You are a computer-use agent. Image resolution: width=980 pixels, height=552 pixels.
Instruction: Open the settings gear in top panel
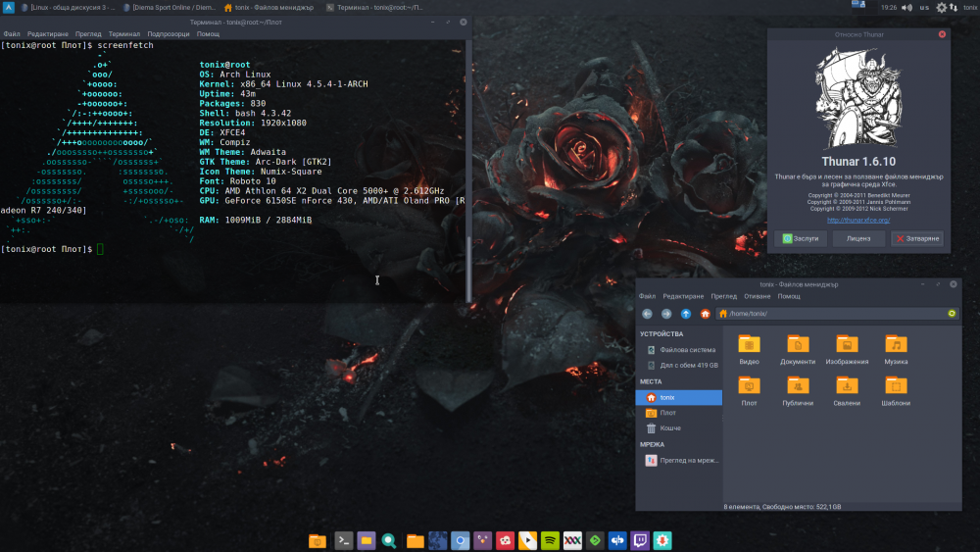pyautogui.click(x=941, y=8)
